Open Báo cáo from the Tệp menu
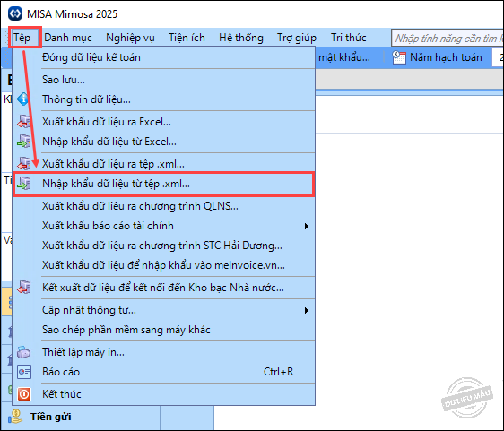The height and width of the screenshot is (431, 504). (x=163, y=372)
